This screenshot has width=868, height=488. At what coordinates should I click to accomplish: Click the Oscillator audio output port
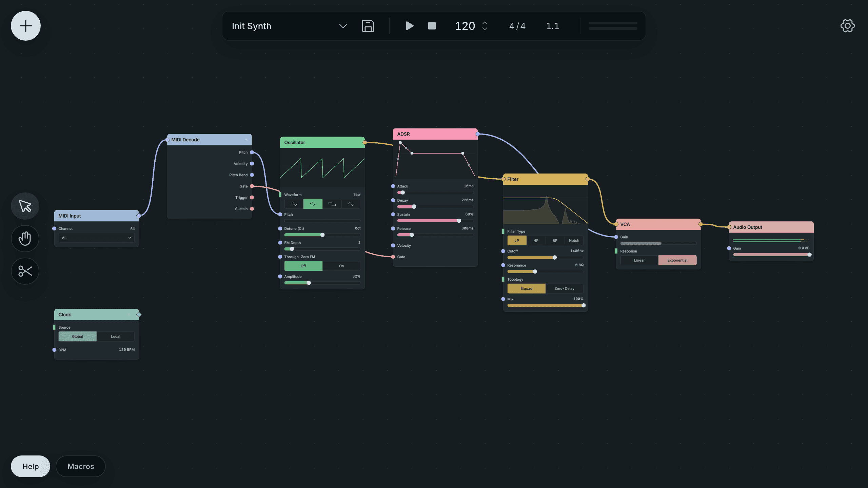tap(365, 142)
